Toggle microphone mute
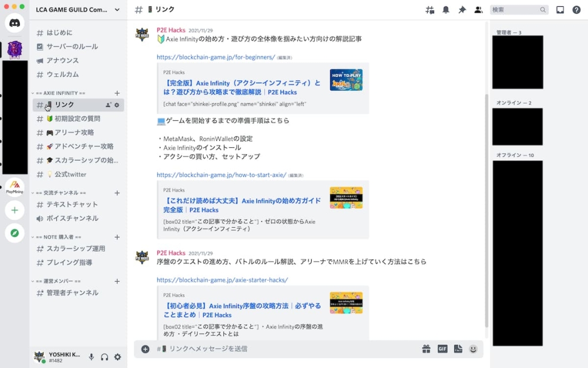Image resolution: width=588 pixels, height=368 pixels. [x=91, y=357]
